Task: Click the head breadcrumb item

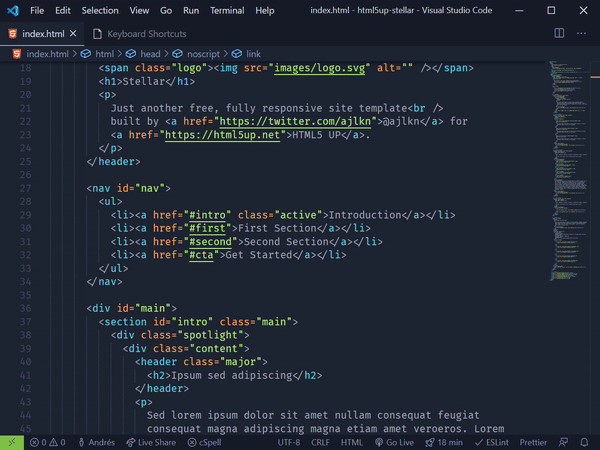Action: [x=150, y=54]
